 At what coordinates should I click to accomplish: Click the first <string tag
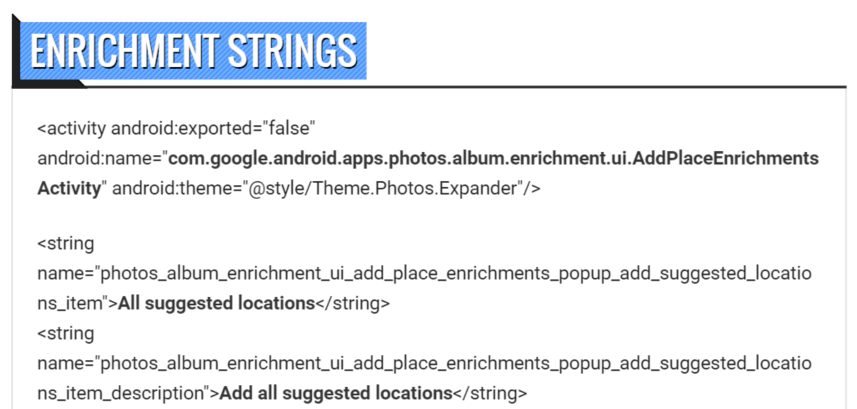(66, 244)
